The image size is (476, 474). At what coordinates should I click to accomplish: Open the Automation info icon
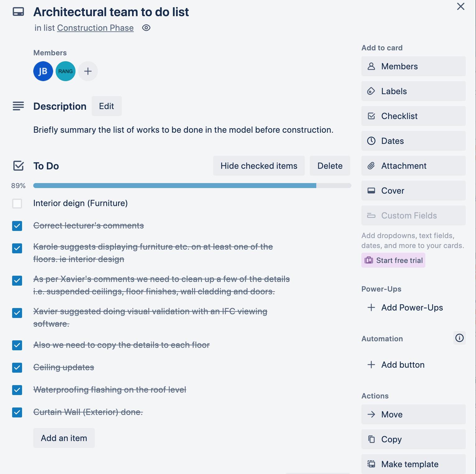tap(459, 338)
